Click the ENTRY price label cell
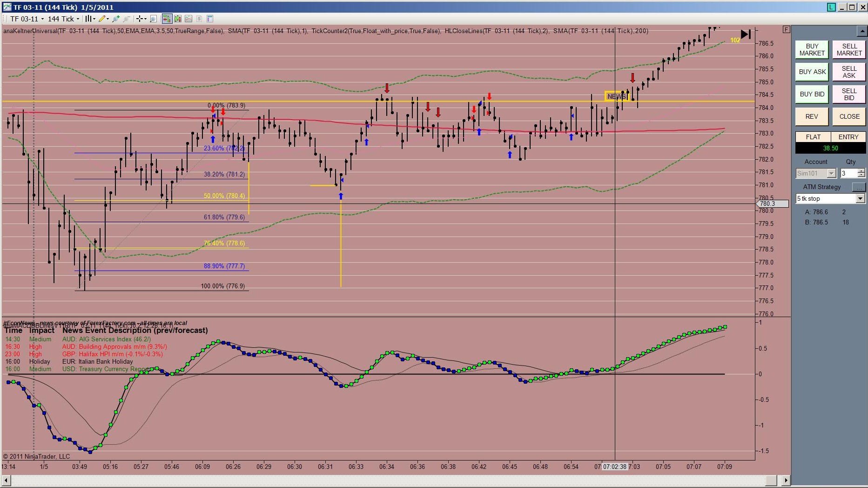The width and height of the screenshot is (868, 488). (x=848, y=137)
